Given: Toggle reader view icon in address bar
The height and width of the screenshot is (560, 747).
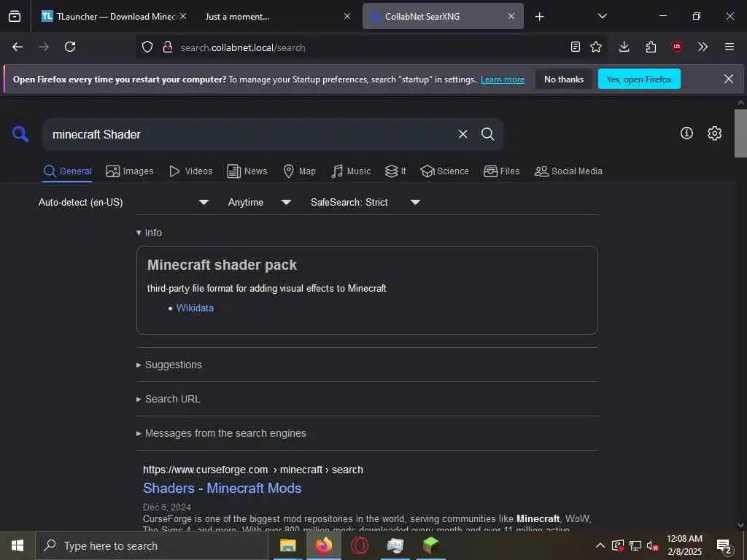Looking at the screenshot, I should coord(576,47).
